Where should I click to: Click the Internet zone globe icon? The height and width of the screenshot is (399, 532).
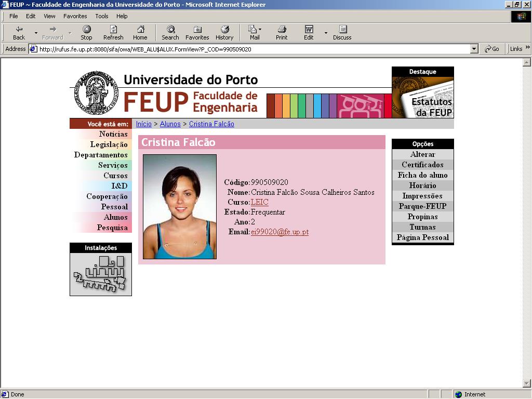458,394
